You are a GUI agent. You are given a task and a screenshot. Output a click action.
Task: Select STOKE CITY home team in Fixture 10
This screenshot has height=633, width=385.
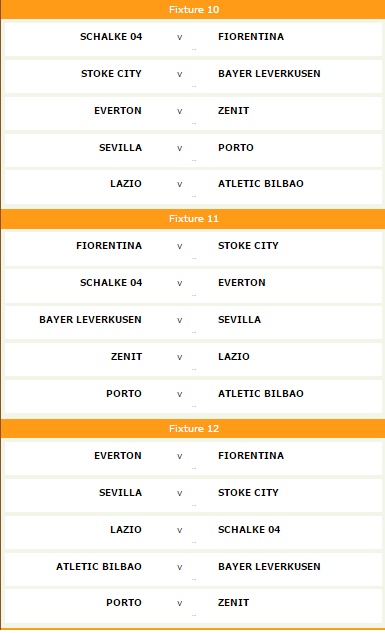[111, 74]
